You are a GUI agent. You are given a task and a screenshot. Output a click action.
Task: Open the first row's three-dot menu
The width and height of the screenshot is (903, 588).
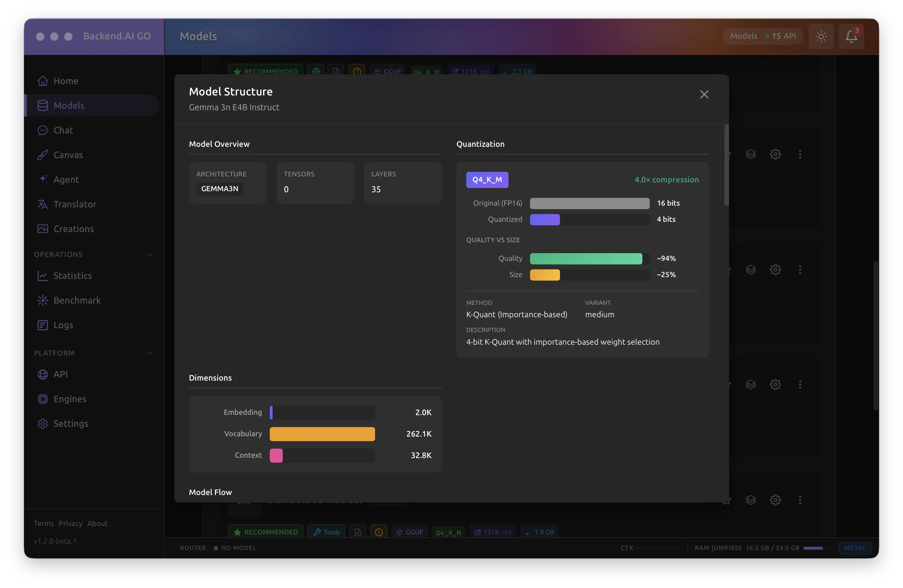[800, 155]
